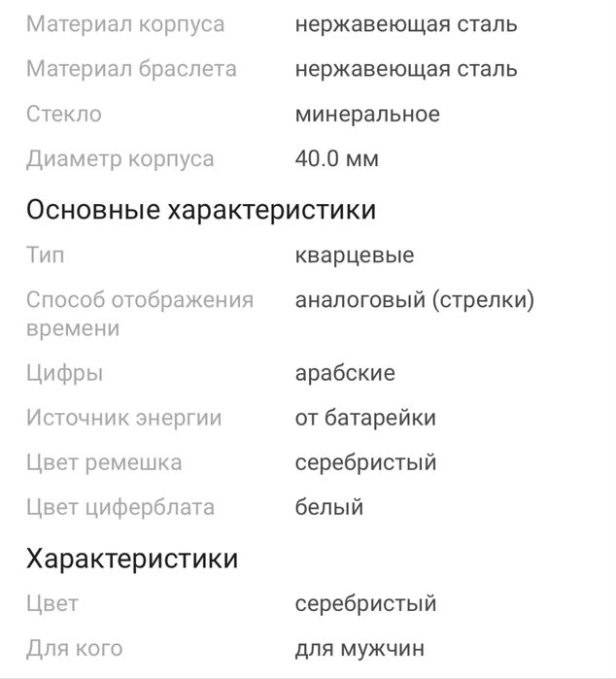Tap the "для мужчин" value
This screenshot has height=679, width=616.
click(x=359, y=648)
